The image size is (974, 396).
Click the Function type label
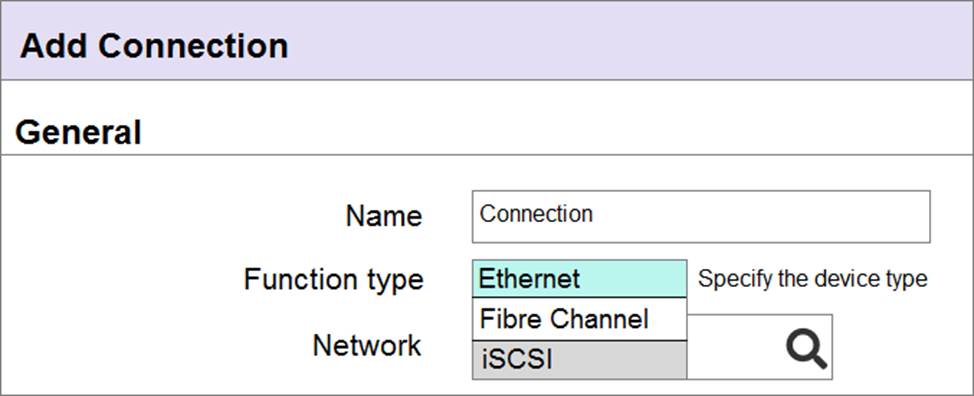click(334, 279)
